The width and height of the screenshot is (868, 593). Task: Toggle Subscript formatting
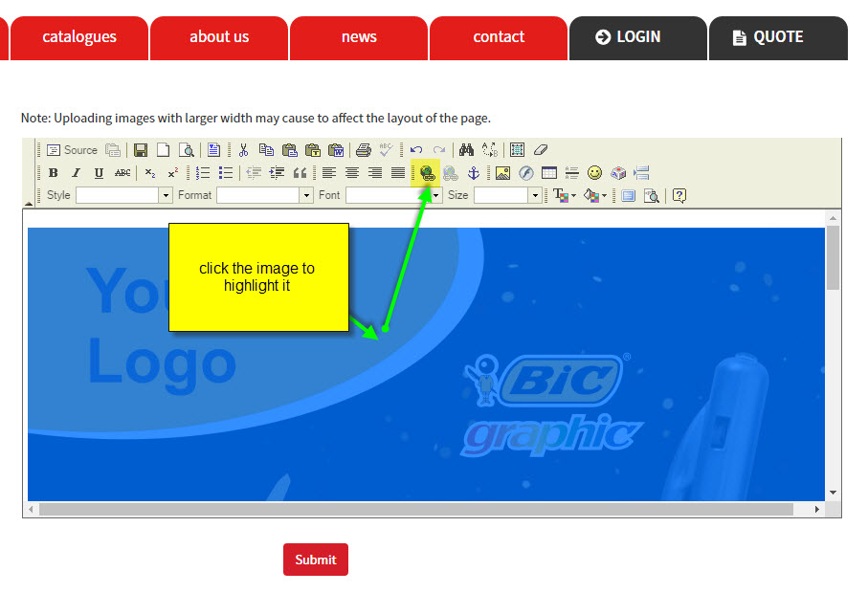(x=150, y=173)
